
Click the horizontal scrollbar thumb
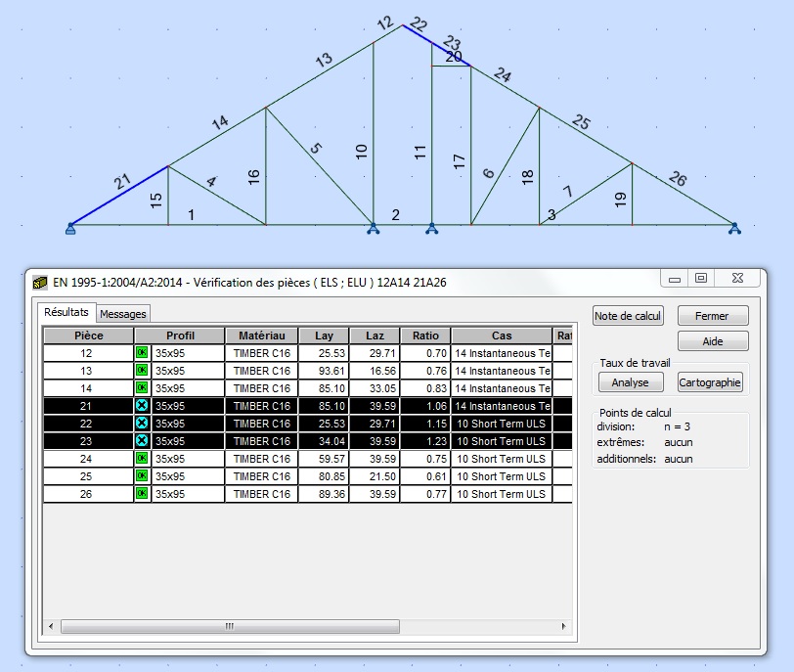230,626
